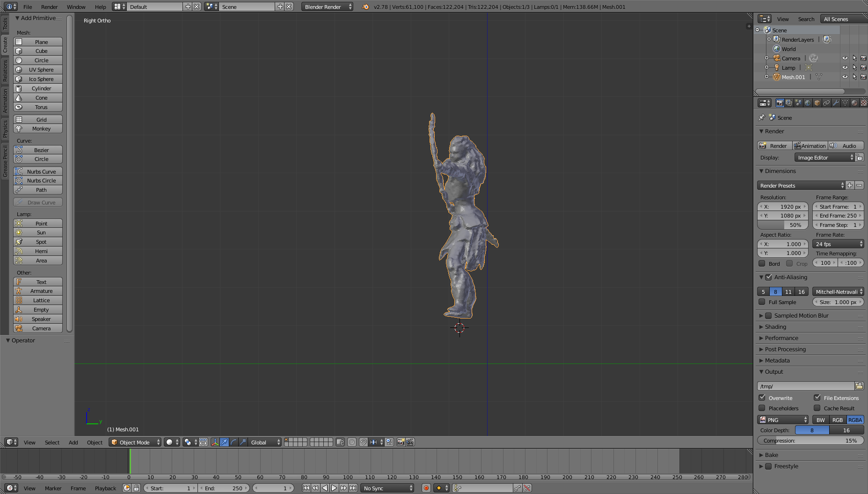
Task: Enable Placeholders checkbox
Action: (762, 408)
